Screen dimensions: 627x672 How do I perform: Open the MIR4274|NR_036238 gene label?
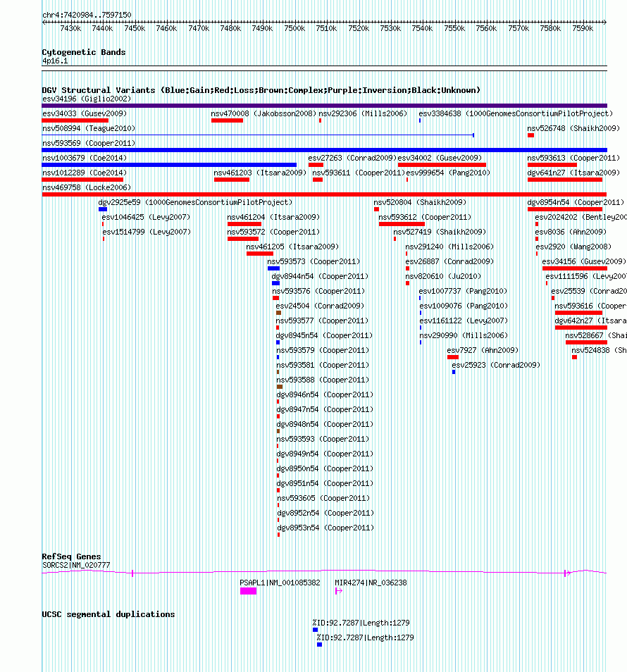click(x=371, y=583)
